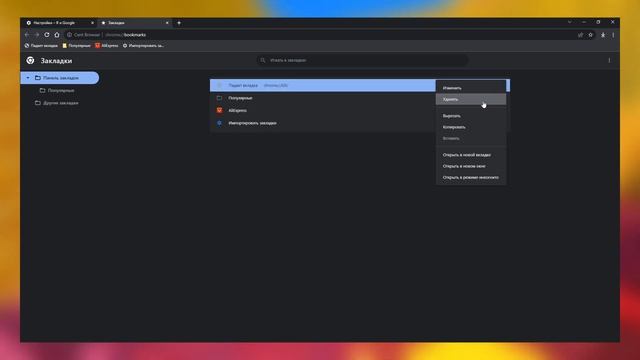Focus the bookmarks search field
Viewport: 640px width, 360px height.
pyautogui.click(x=362, y=60)
